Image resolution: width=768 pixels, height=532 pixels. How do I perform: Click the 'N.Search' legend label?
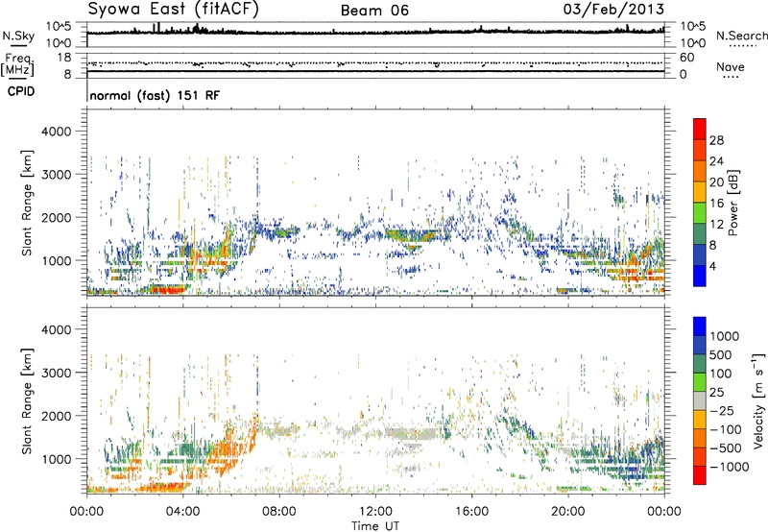click(x=741, y=36)
